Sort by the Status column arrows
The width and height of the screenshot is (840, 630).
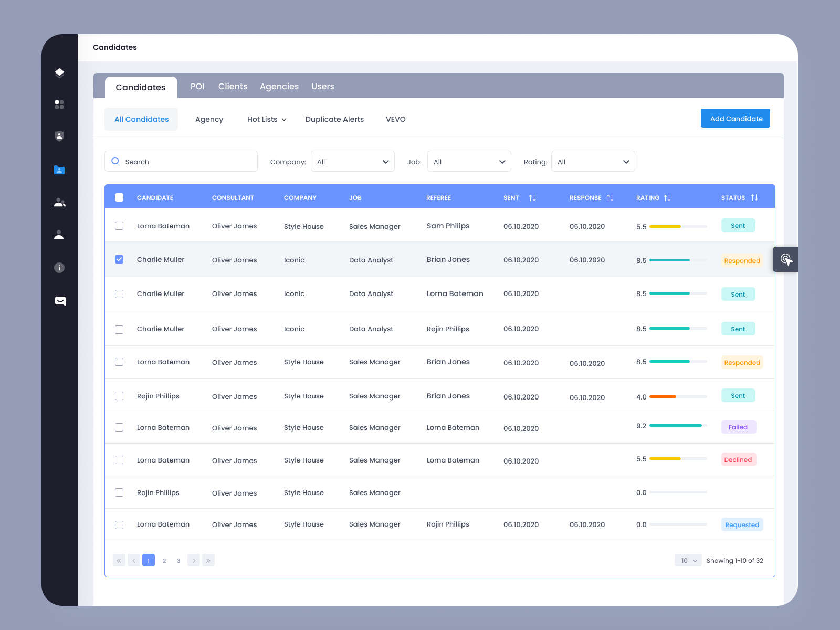point(754,197)
